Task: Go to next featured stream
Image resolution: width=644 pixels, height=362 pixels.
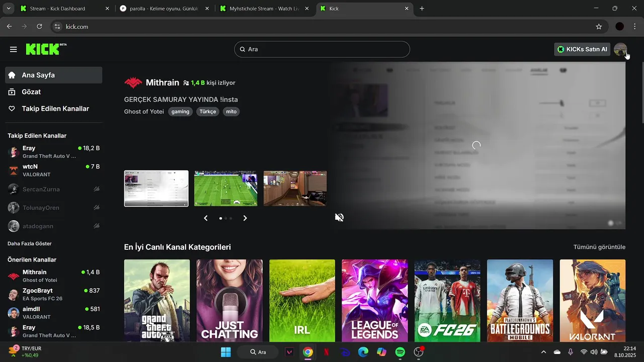Action: [x=245, y=218]
